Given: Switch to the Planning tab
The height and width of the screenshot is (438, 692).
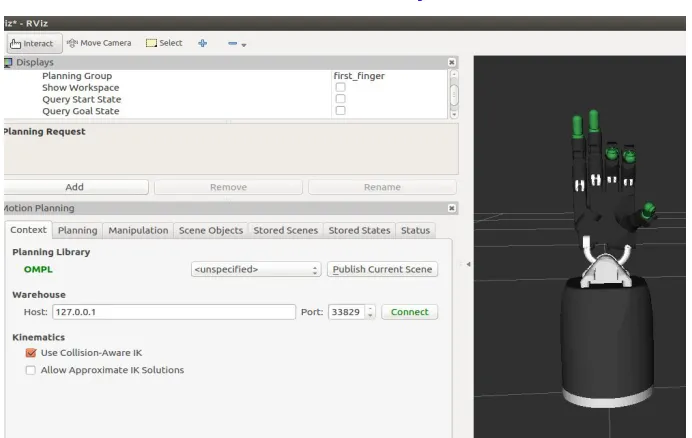Looking at the screenshot, I should pos(77,230).
